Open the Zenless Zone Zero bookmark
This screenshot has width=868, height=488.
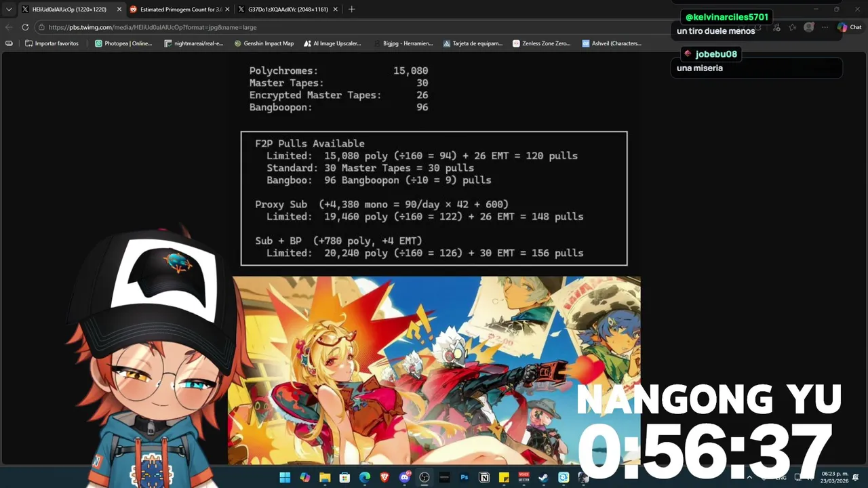tap(542, 43)
